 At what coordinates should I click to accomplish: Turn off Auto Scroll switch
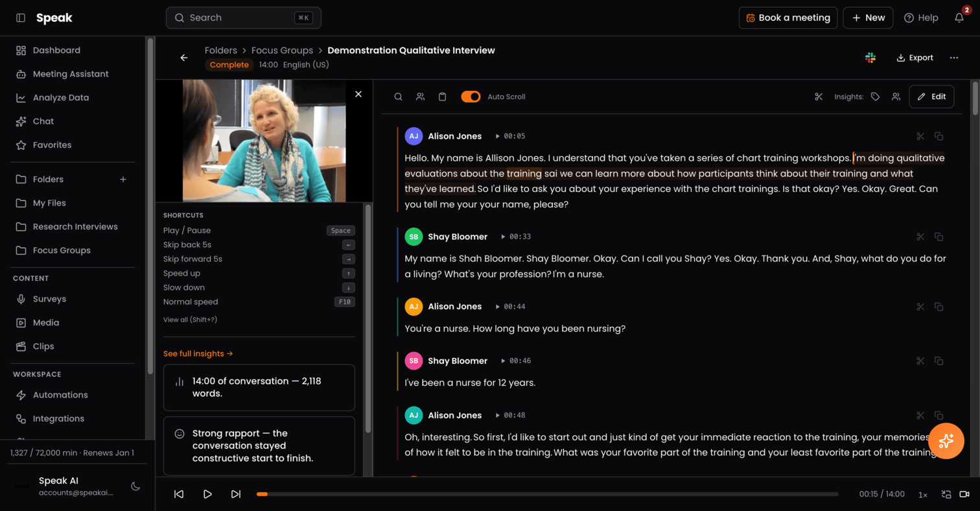tap(471, 97)
